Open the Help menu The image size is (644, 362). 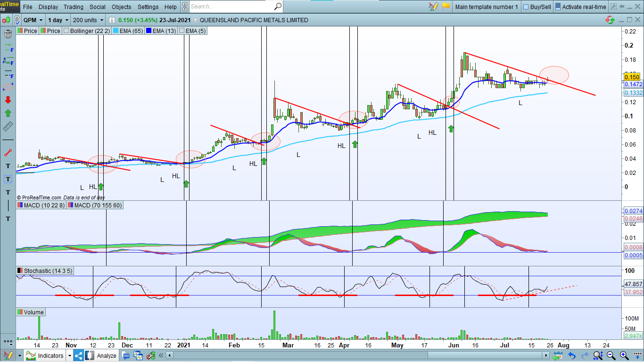click(170, 7)
